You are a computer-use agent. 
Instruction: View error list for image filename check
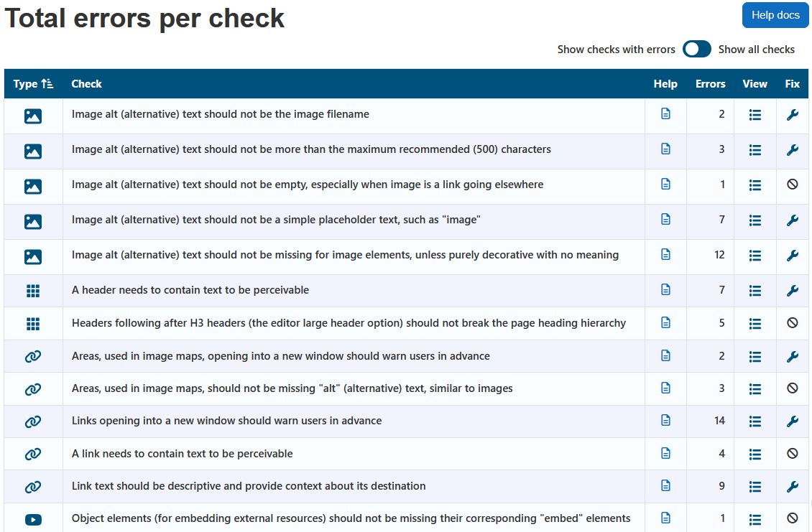click(x=755, y=115)
